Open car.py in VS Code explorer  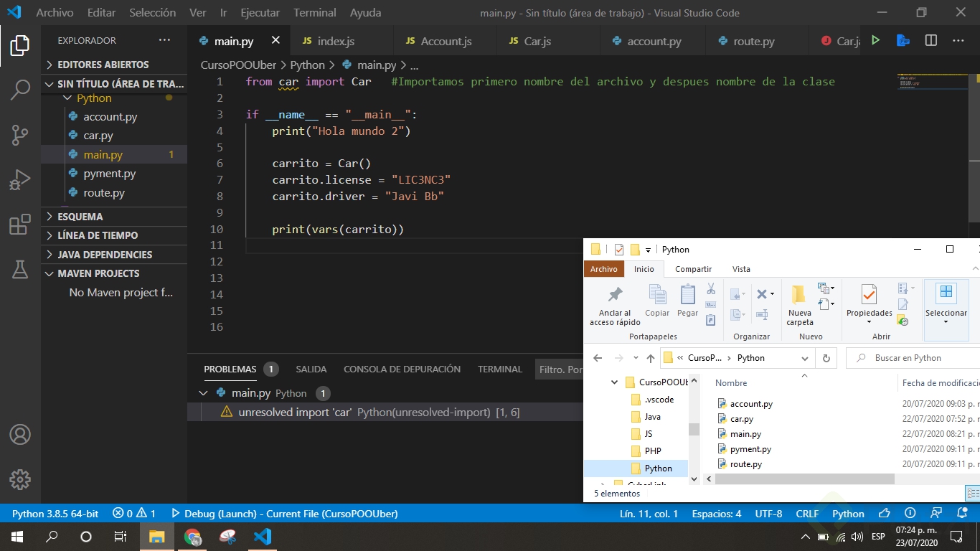pyautogui.click(x=98, y=136)
